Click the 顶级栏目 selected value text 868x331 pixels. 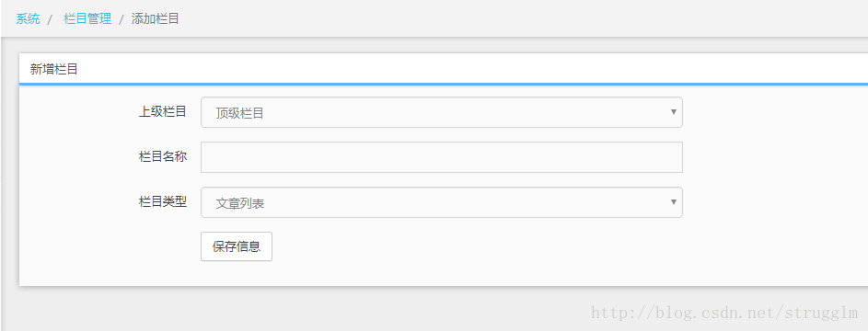[239, 114]
